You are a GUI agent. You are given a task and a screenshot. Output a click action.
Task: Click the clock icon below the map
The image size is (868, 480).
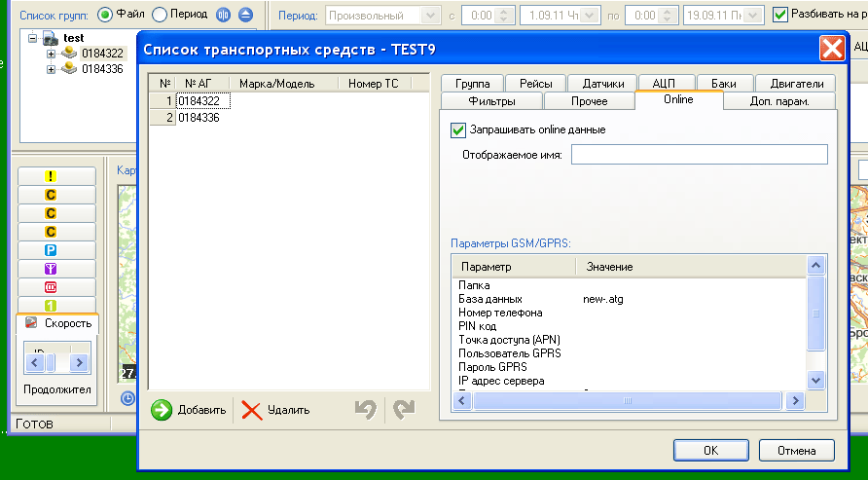tap(127, 398)
